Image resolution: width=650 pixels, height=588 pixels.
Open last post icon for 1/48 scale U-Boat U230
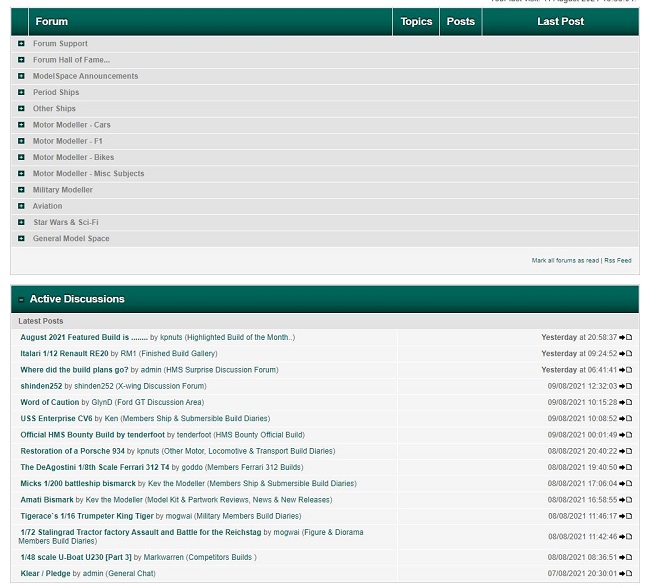pyautogui.click(x=626, y=558)
